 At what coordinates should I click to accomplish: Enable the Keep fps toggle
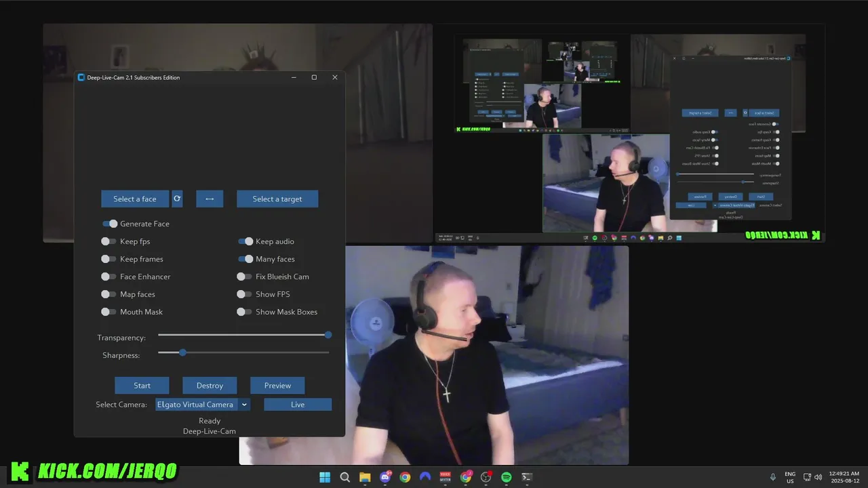(x=108, y=241)
